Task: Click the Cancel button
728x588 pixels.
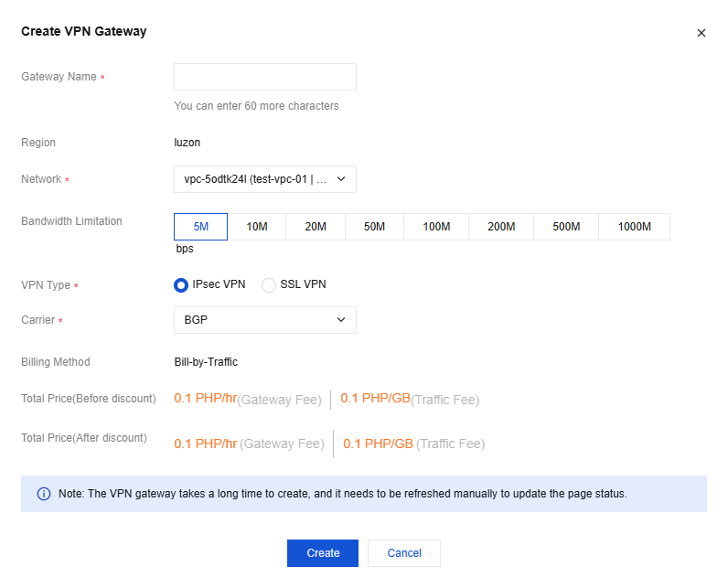Action: point(404,553)
